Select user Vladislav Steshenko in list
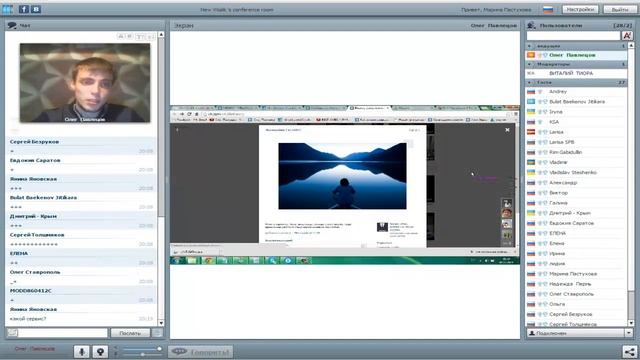640x360 pixels. point(576,172)
